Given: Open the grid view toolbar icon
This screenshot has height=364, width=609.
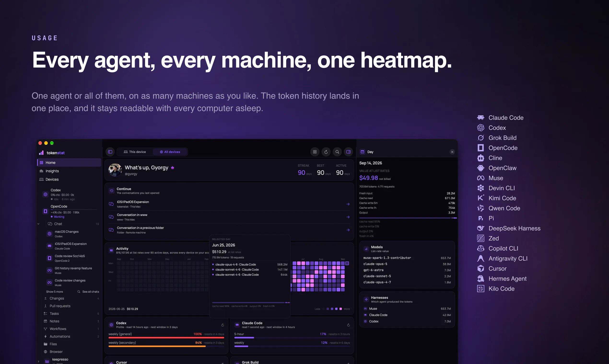Looking at the screenshot, I should (315, 152).
